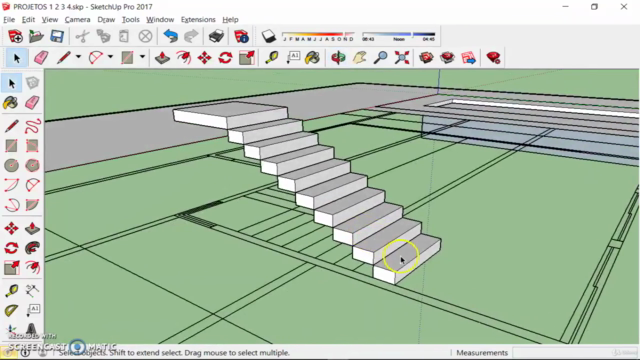Select the Pie tool in the left palette

coord(32,204)
